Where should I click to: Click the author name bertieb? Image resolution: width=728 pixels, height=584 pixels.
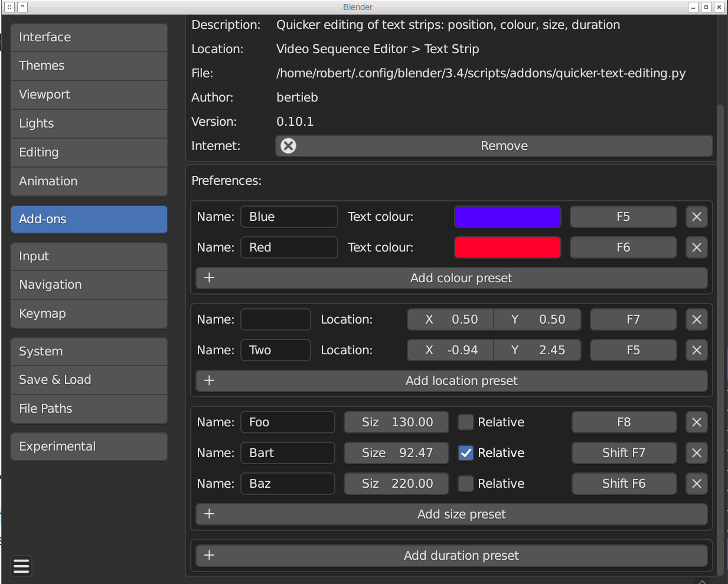pos(297,97)
